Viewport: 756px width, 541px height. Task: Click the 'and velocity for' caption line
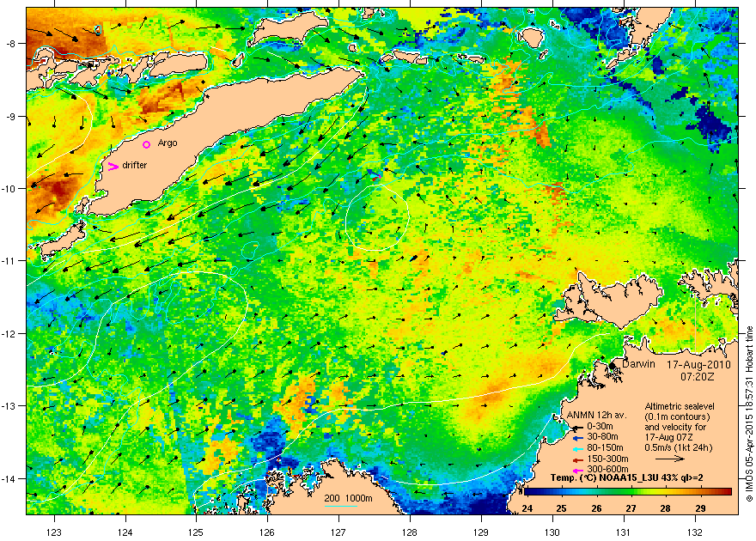tap(675, 427)
